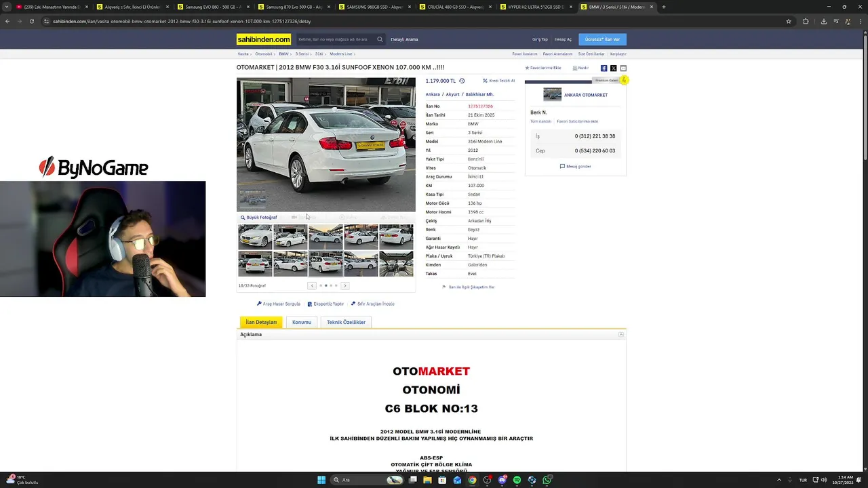Share listing on X icon
The width and height of the screenshot is (868, 488).
click(613, 68)
